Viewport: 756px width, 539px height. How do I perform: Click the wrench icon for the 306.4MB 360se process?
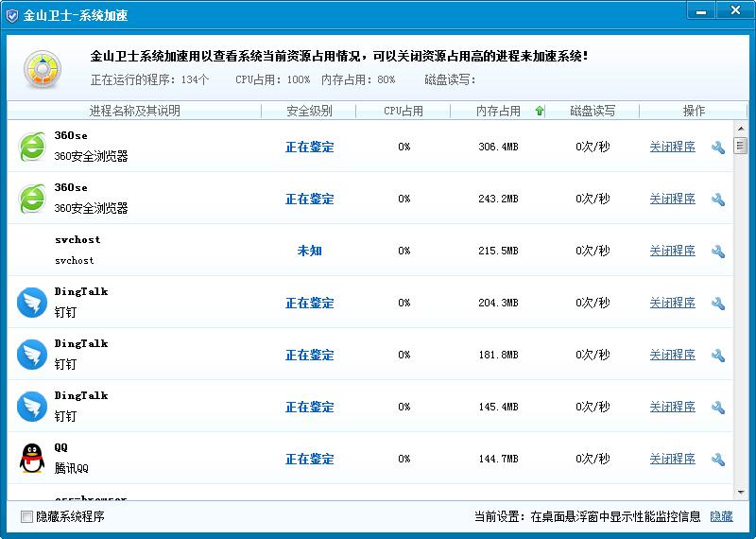[x=717, y=148]
